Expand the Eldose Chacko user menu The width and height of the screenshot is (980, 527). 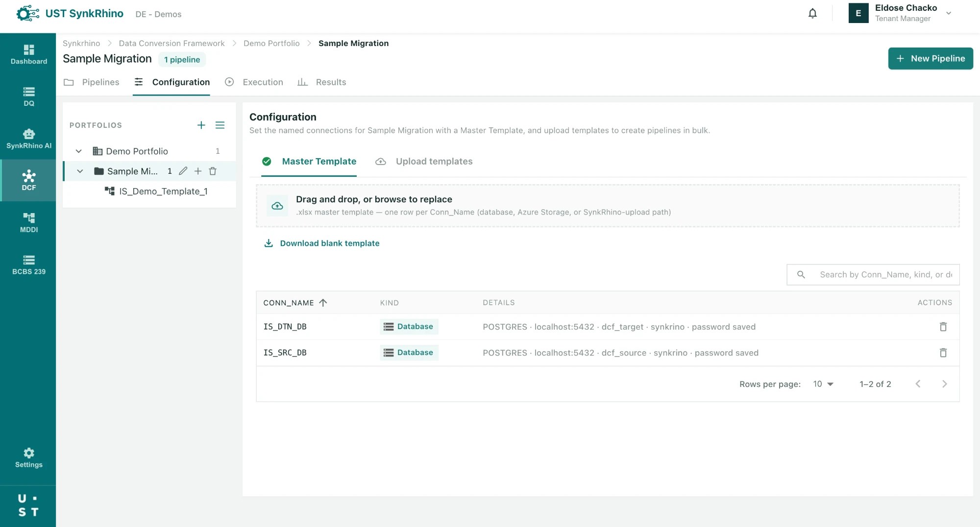pyautogui.click(x=949, y=13)
